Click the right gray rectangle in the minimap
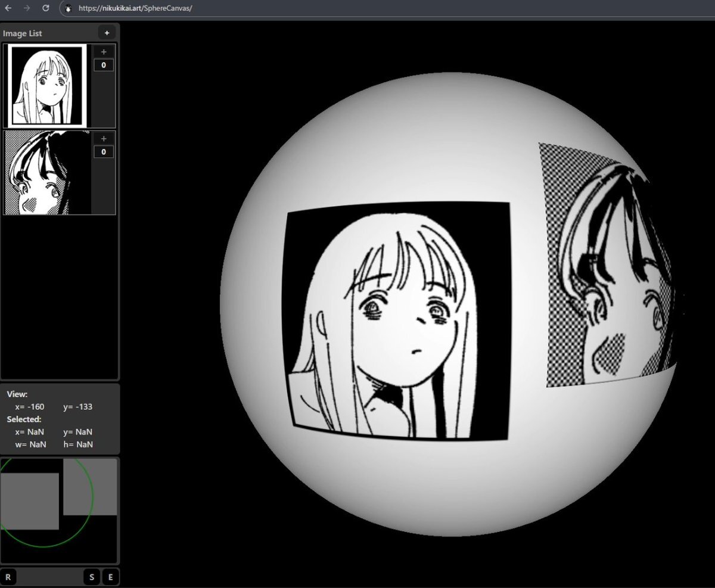Viewport: 715px width, 588px height. pyautogui.click(x=90, y=487)
